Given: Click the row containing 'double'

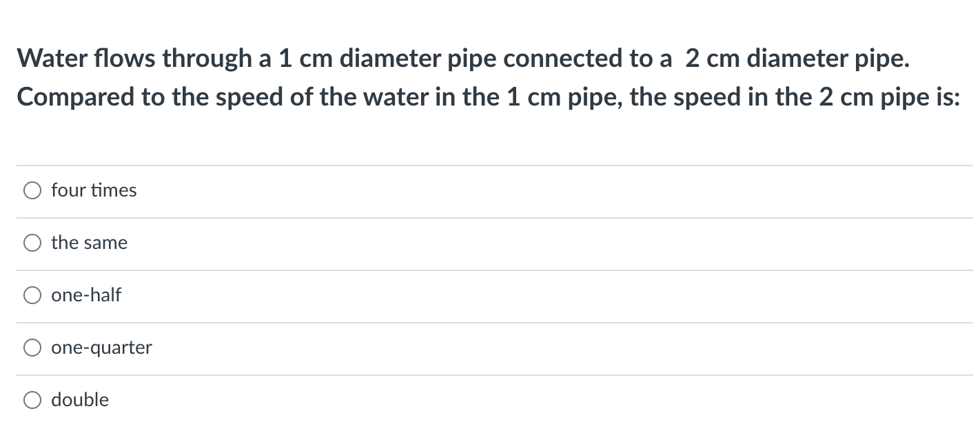Looking at the screenshot, I should tap(482, 399).
